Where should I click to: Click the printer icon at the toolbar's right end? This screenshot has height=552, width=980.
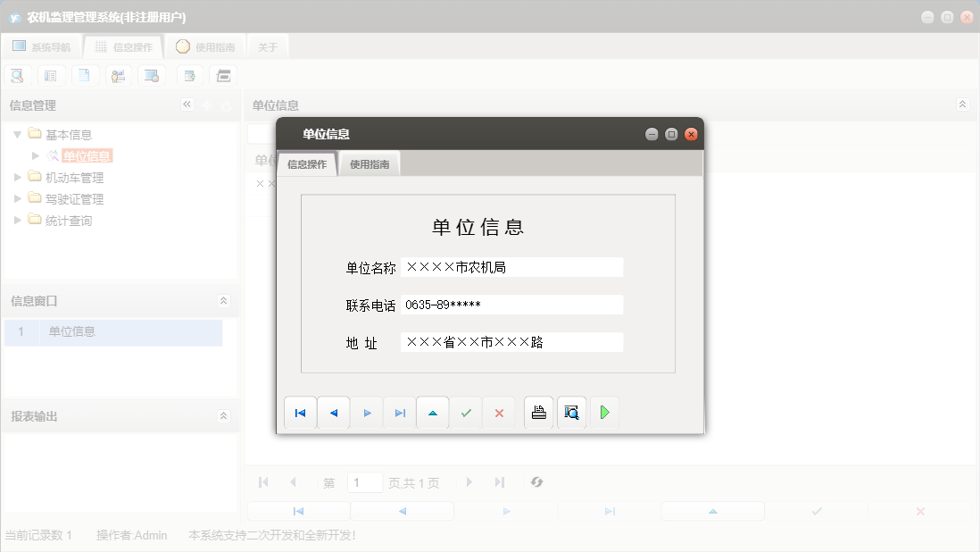223,75
